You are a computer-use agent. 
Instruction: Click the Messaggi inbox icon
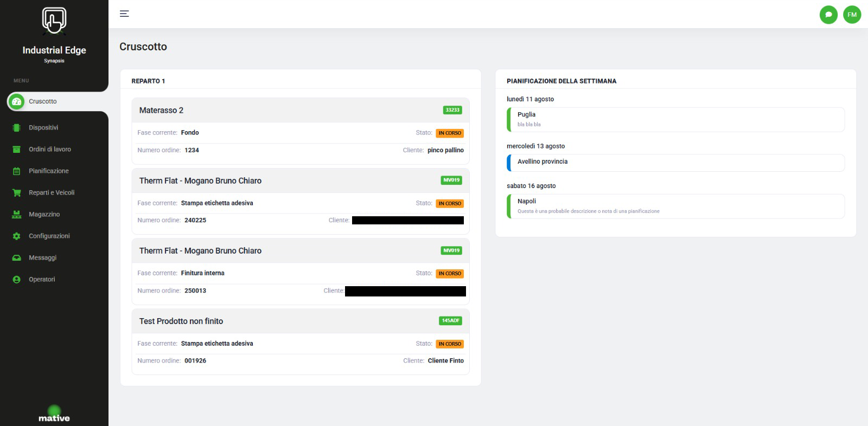[x=17, y=258]
